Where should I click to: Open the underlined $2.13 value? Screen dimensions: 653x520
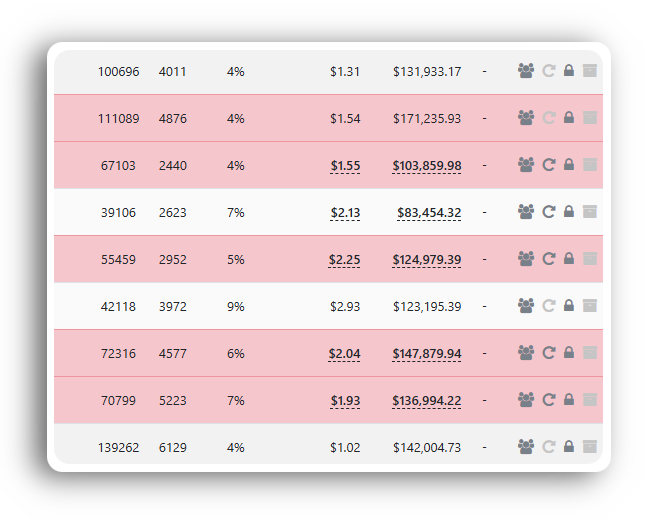click(345, 213)
